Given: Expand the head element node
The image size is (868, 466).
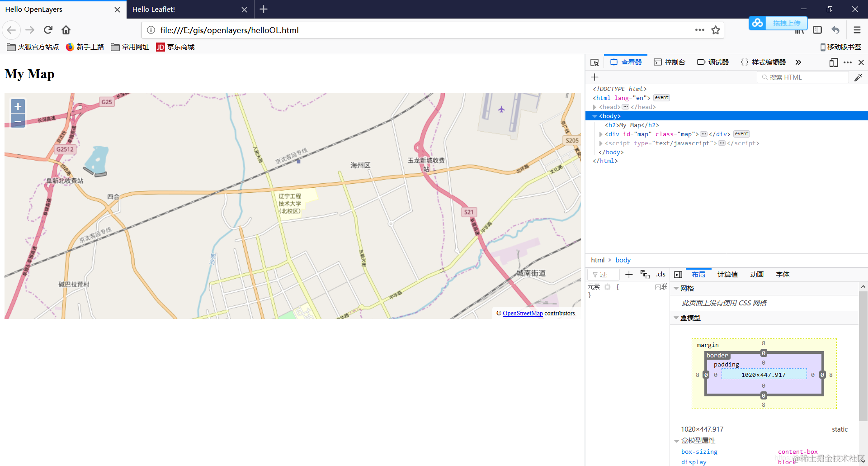Looking at the screenshot, I should coord(594,107).
